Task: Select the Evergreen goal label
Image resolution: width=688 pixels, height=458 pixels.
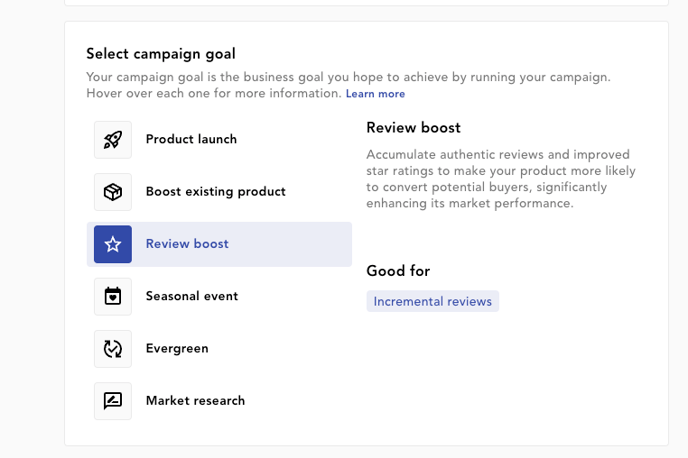Action: point(177,349)
